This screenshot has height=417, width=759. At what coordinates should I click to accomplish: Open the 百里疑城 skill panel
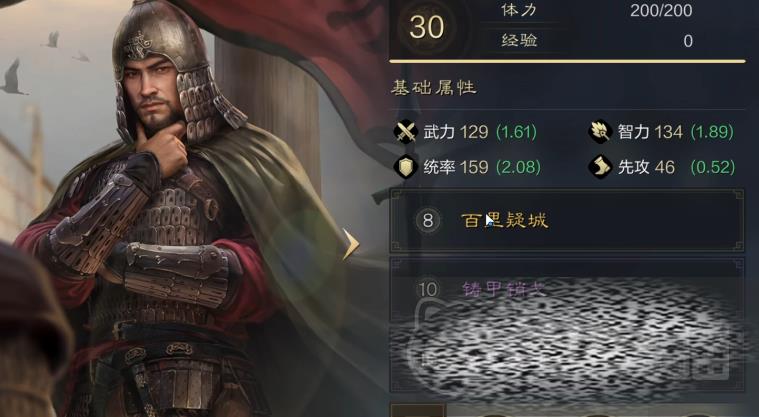coord(567,220)
